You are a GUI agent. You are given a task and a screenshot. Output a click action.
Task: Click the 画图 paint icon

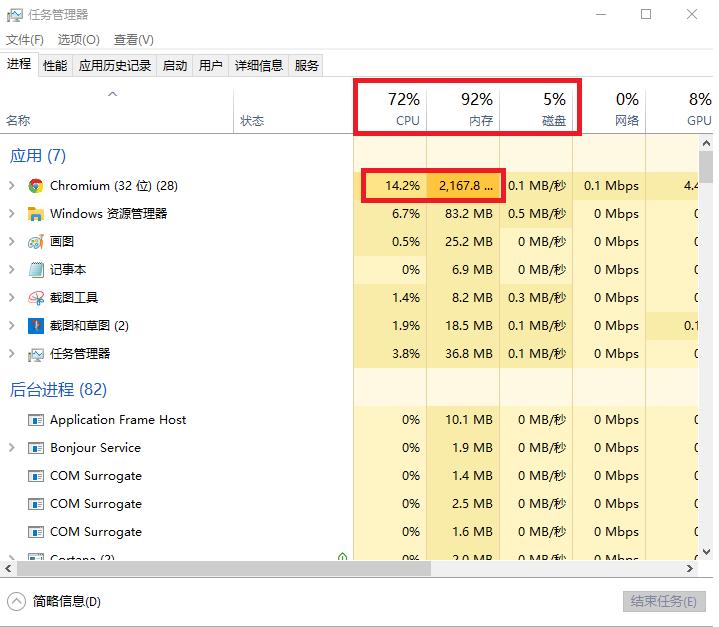pyautogui.click(x=35, y=242)
